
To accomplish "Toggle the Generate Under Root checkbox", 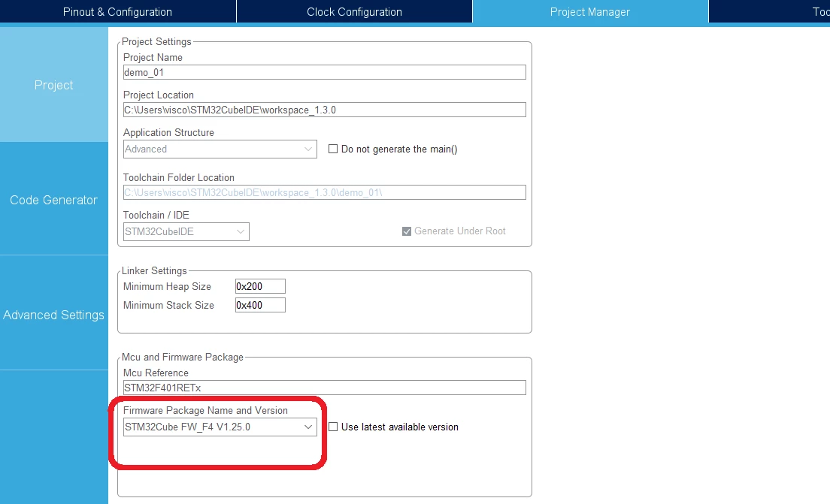I will coord(407,231).
